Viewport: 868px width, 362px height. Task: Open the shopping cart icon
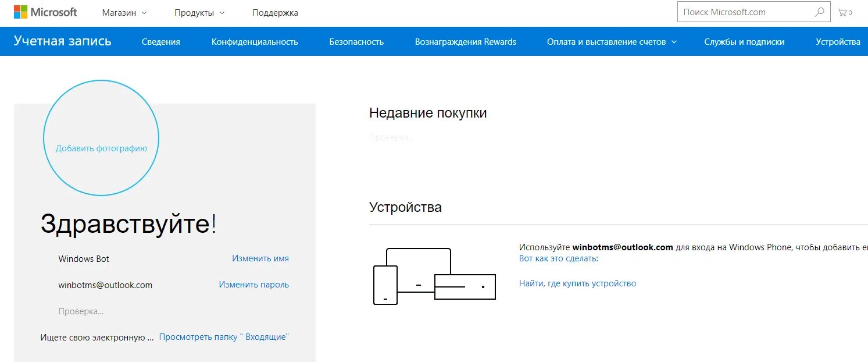click(x=845, y=12)
